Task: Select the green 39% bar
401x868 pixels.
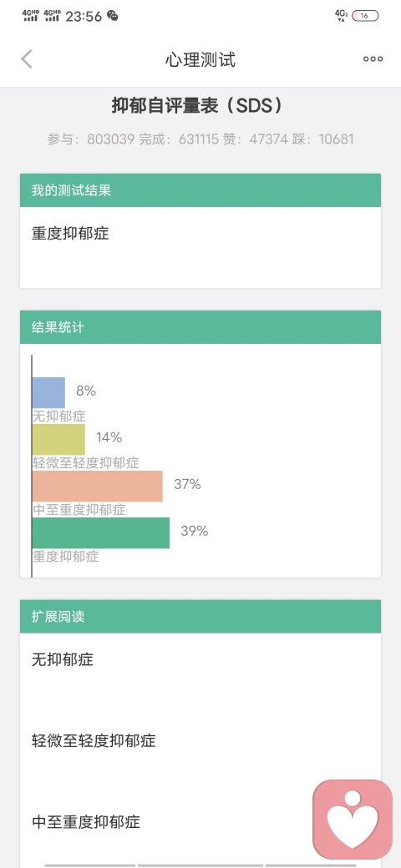Action: click(101, 533)
